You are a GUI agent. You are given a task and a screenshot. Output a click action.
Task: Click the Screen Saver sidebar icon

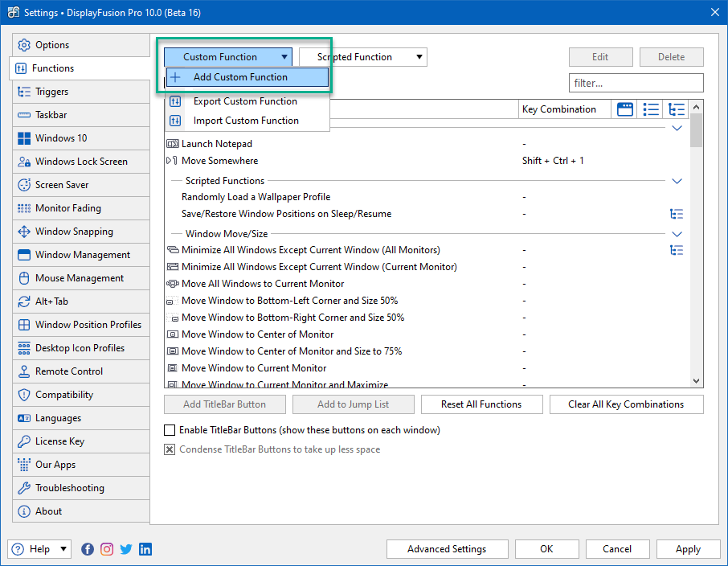[x=23, y=184]
